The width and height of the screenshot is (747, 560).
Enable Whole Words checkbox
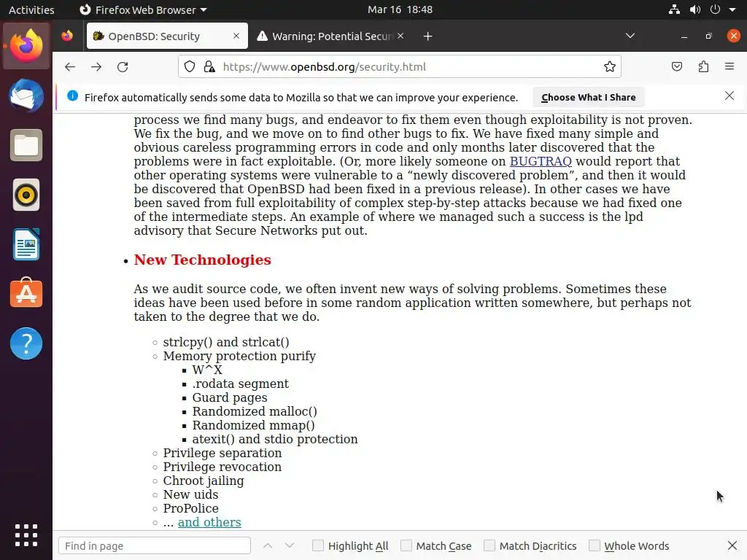tap(594, 545)
